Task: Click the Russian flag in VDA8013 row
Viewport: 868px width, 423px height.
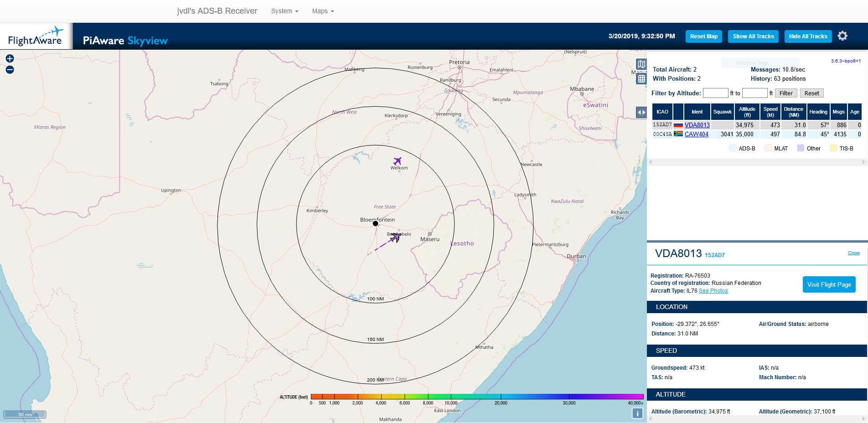Action: (x=678, y=125)
